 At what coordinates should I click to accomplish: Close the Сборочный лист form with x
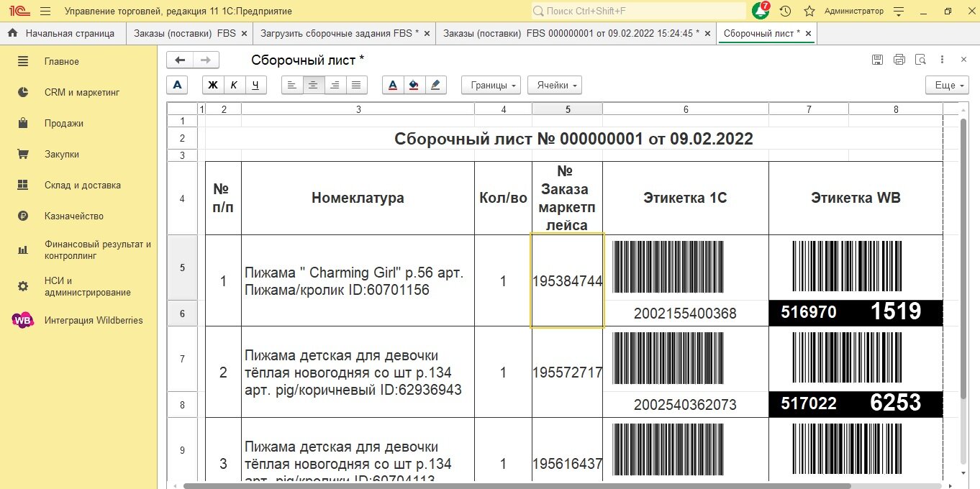coord(963,60)
